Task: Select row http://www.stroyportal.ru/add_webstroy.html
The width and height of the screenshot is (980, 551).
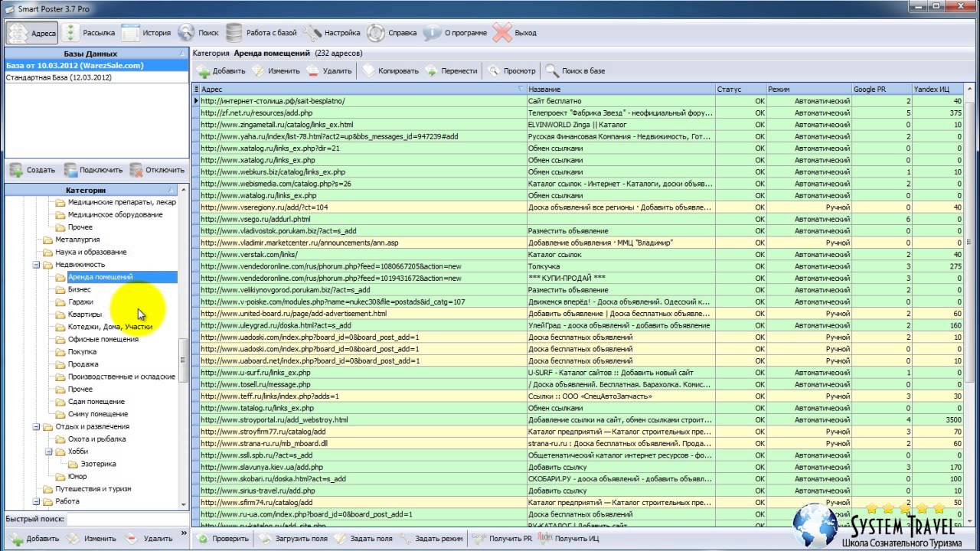Action: [x=578, y=419]
